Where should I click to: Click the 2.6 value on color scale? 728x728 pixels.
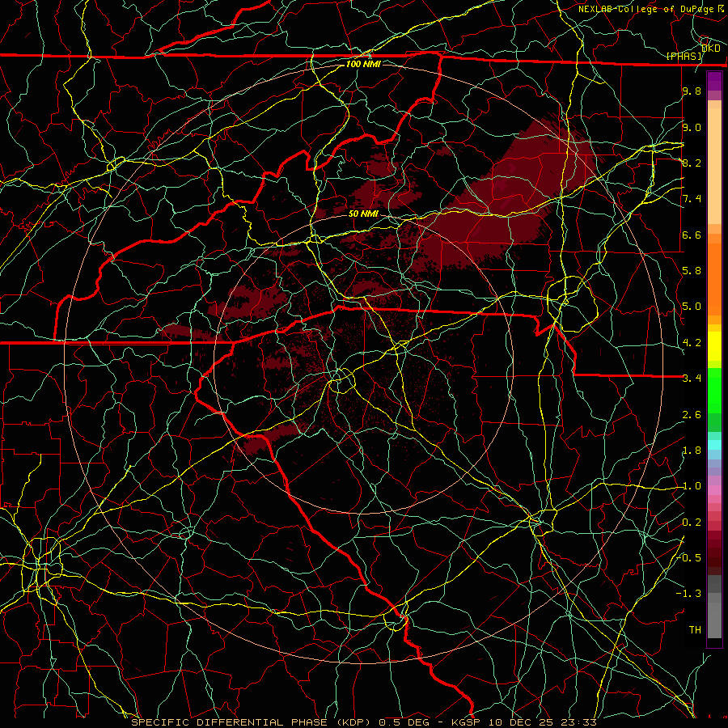point(692,415)
